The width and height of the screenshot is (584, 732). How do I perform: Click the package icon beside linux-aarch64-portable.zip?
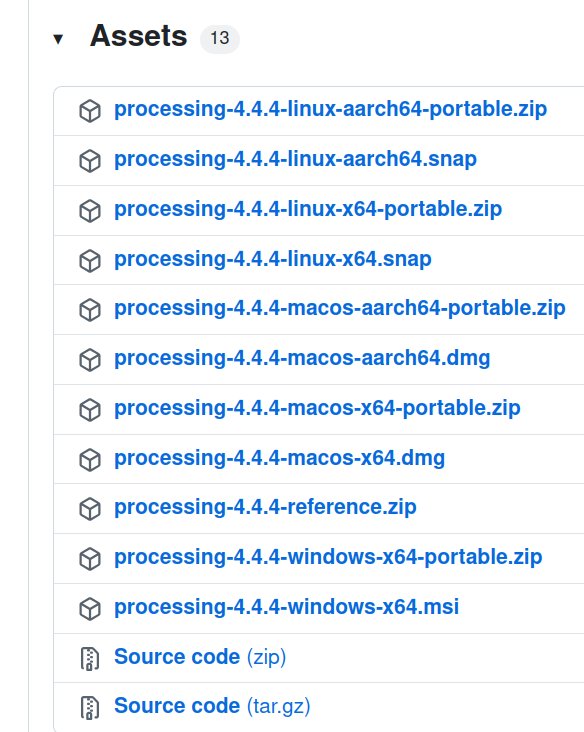pos(90,111)
